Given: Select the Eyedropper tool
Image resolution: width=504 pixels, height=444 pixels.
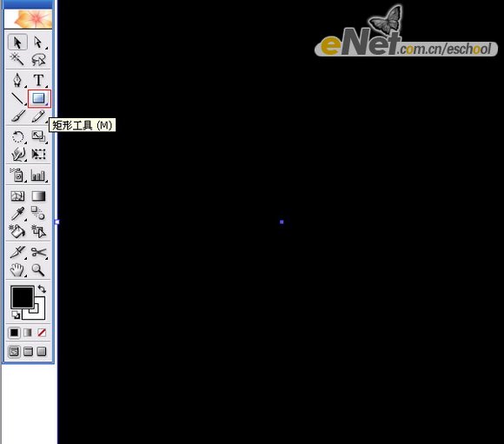Looking at the screenshot, I should point(17,213).
